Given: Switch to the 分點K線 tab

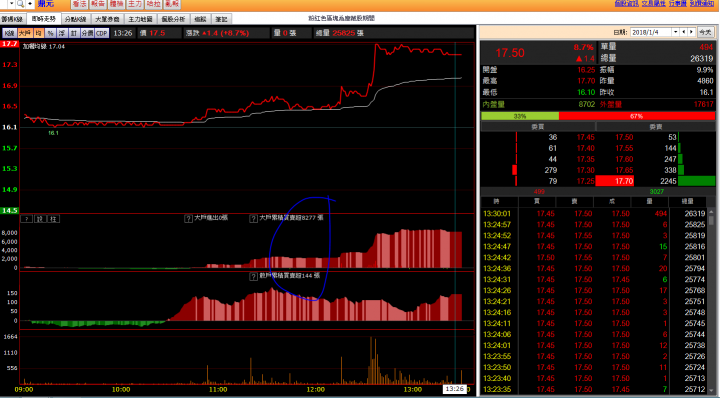Looking at the screenshot, I should click(x=75, y=19).
